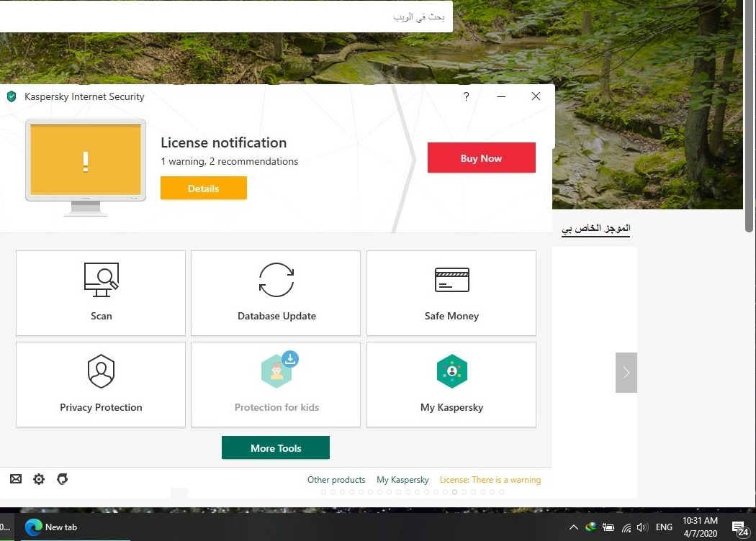Open the Wi-Fi network tray icon
Image resolution: width=756 pixels, height=541 pixels.
pyautogui.click(x=626, y=528)
